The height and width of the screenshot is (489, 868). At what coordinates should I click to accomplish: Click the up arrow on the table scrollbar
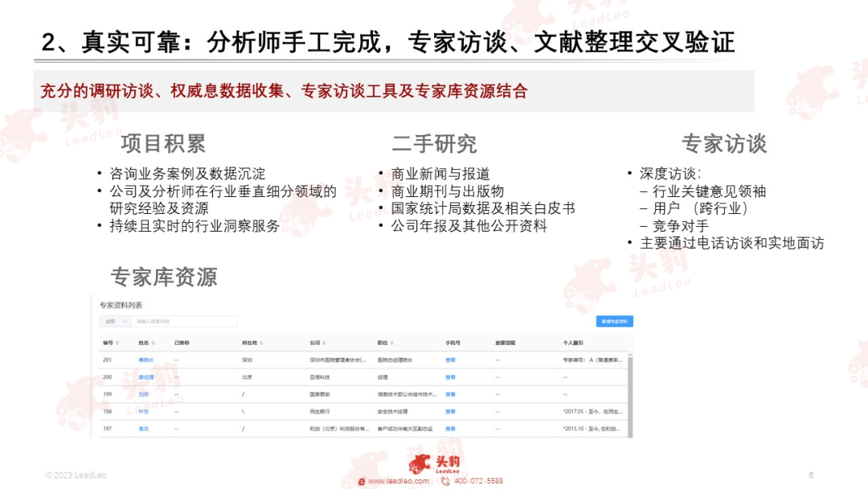(630, 355)
